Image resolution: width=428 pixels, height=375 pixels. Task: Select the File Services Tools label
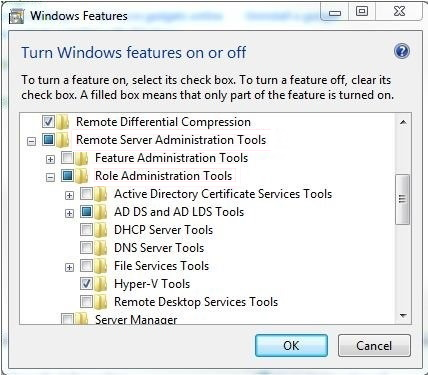coord(161,266)
